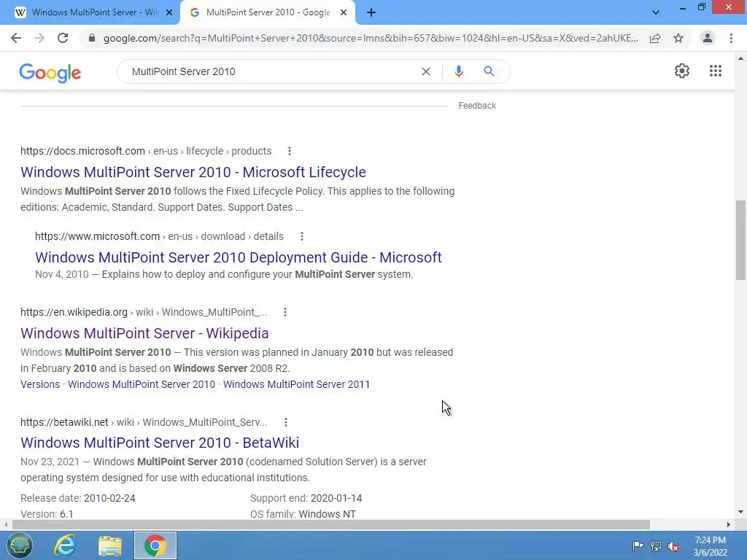Click the Release date 2010-02-24 text
Screen dimensions: 747x560
point(77,498)
